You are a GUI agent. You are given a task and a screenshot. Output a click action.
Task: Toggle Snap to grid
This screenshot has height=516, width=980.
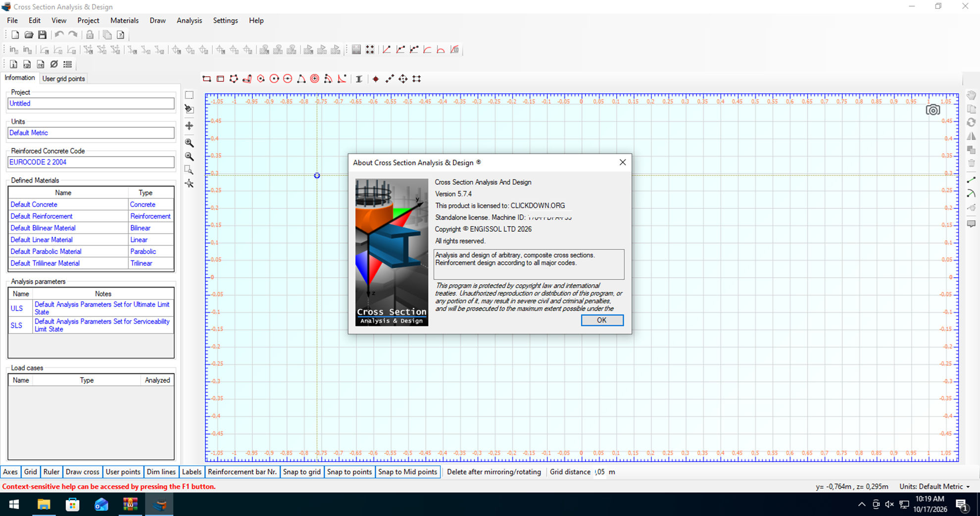pyautogui.click(x=302, y=472)
